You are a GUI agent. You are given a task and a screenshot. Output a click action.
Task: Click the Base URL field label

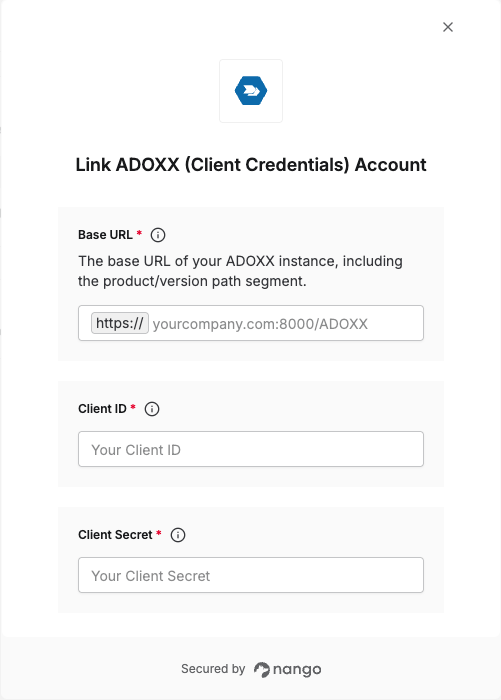105,235
